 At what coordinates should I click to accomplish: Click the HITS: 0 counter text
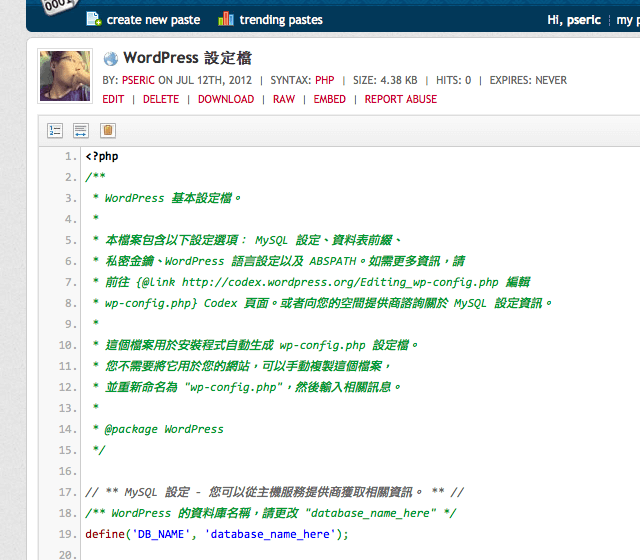453,80
